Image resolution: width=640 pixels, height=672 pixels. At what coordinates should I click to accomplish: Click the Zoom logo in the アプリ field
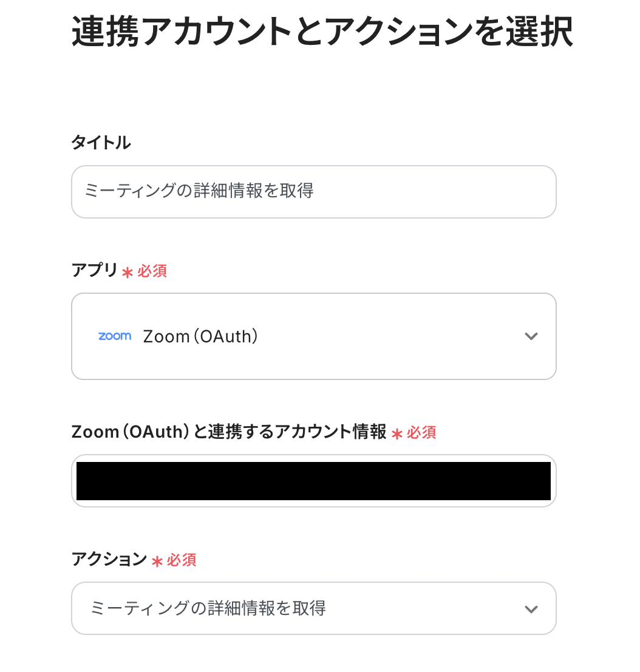click(x=115, y=336)
